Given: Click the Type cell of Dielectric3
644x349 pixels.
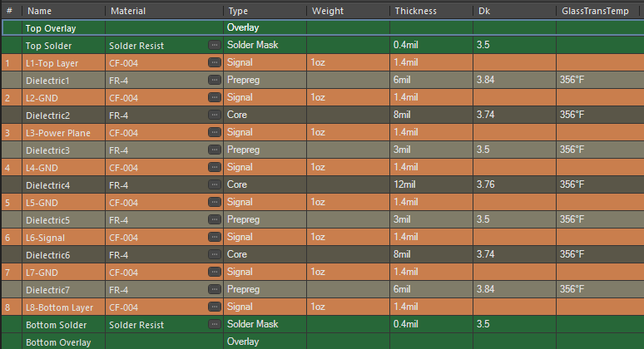Looking at the screenshot, I should click(244, 150).
